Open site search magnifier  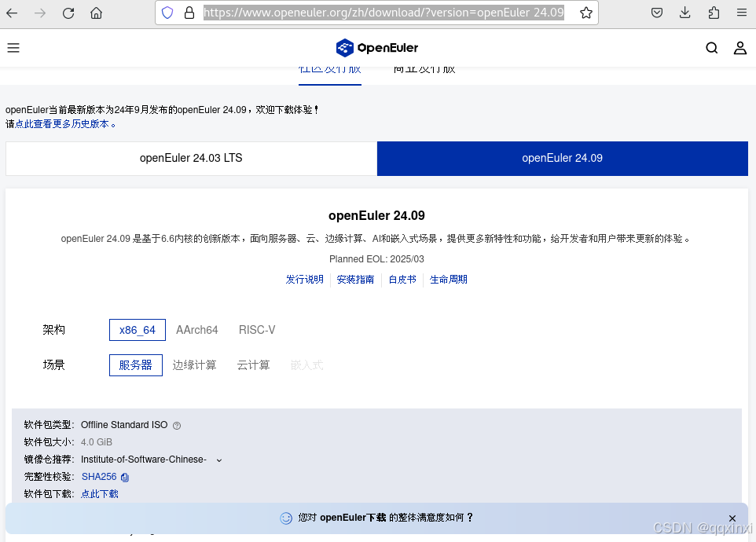pyautogui.click(x=712, y=48)
